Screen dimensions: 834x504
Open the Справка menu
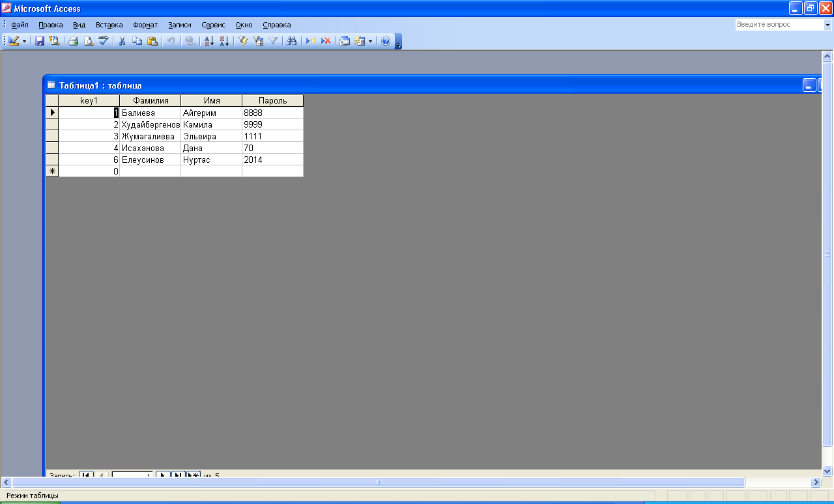tap(277, 25)
